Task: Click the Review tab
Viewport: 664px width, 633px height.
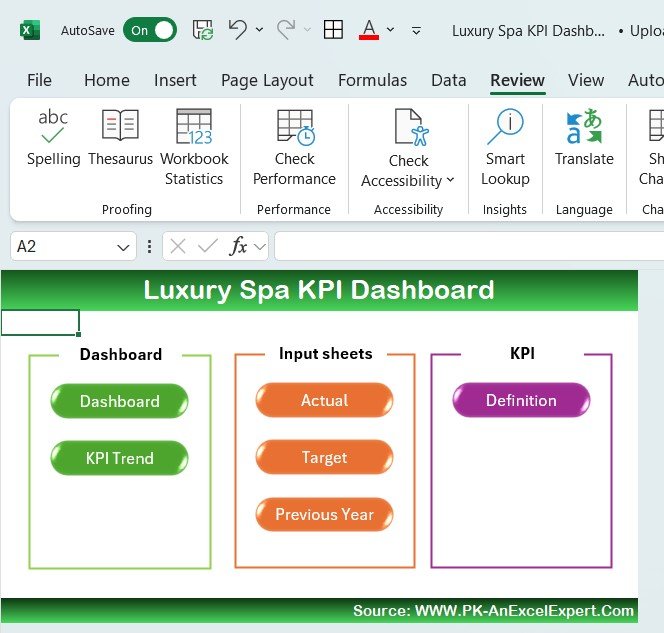Action: point(517,80)
